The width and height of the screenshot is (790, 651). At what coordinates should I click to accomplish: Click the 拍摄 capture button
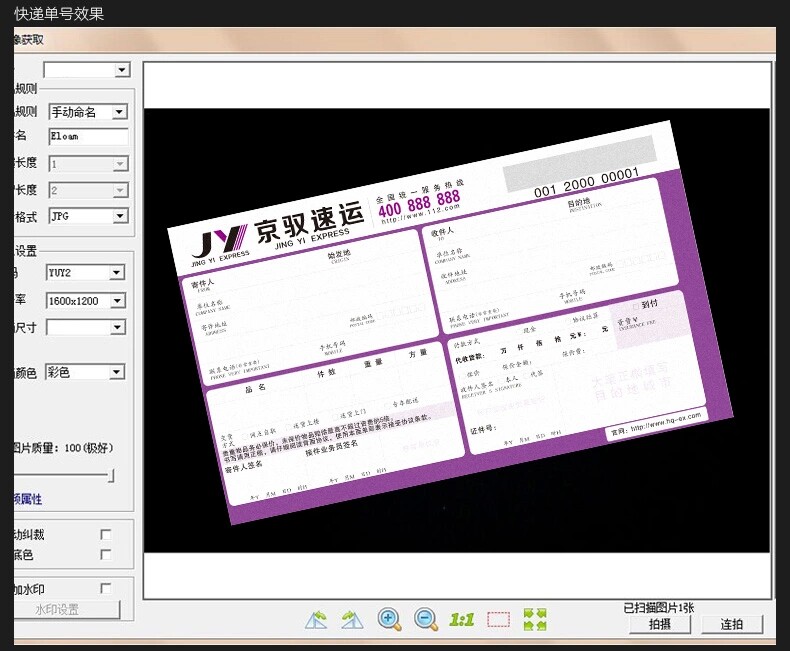coord(660,624)
